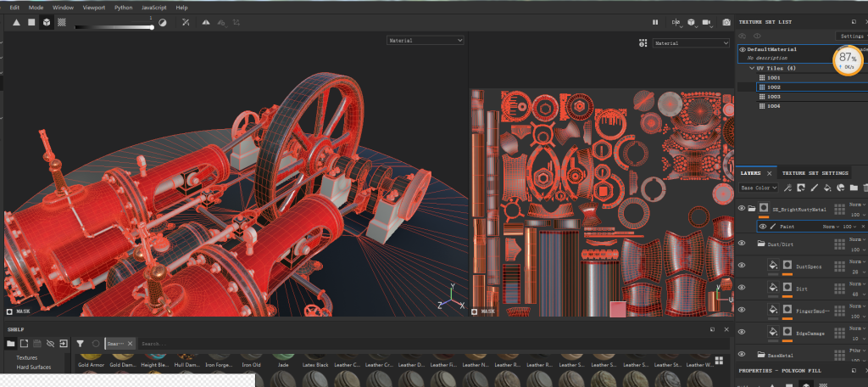This screenshot has width=868, height=387.
Task: Open the 3D viewport Material dropdown
Action: click(x=426, y=41)
